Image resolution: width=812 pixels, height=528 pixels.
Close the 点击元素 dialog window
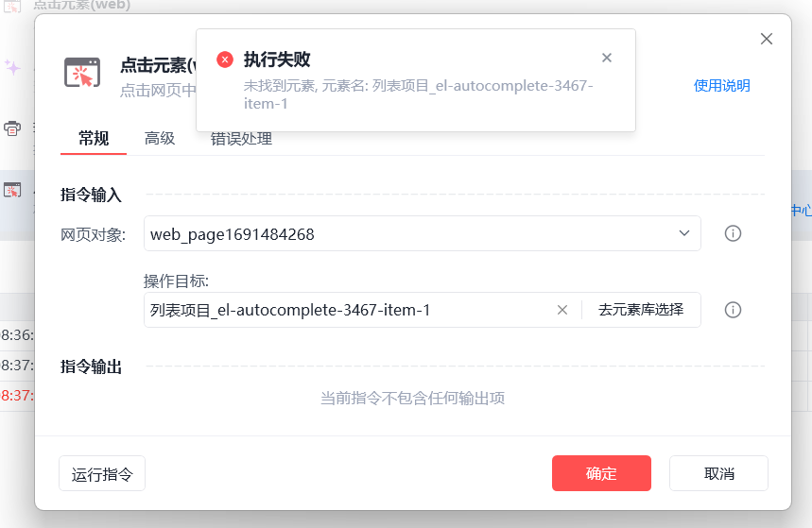pyautogui.click(x=767, y=39)
